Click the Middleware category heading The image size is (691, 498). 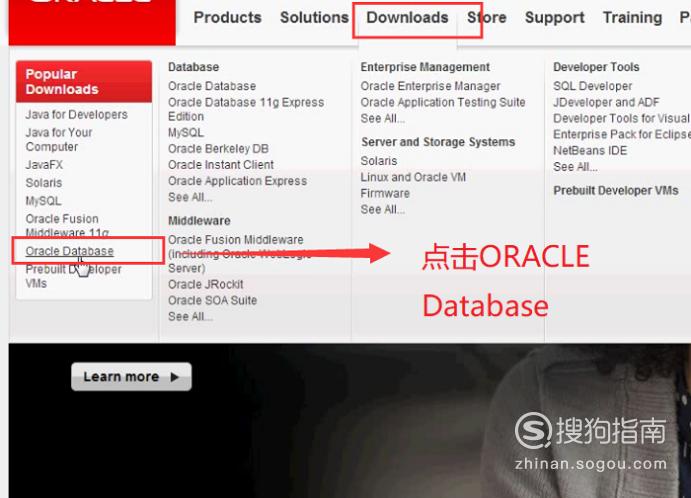pos(199,221)
